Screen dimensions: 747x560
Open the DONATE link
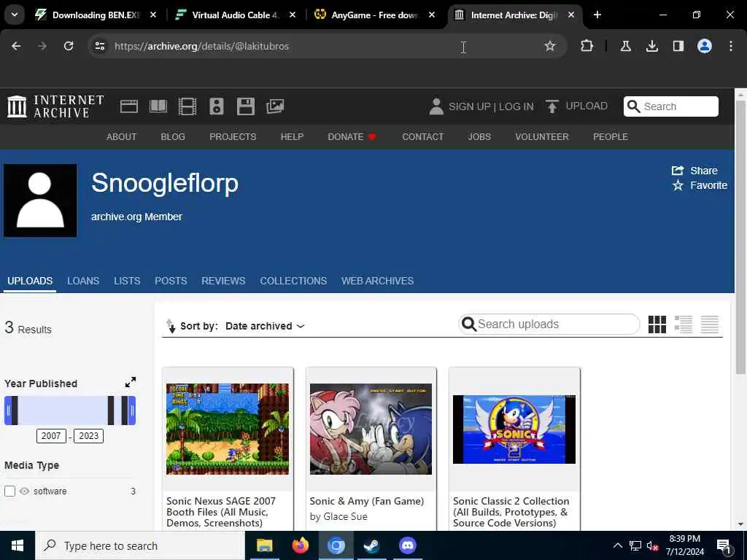(352, 136)
